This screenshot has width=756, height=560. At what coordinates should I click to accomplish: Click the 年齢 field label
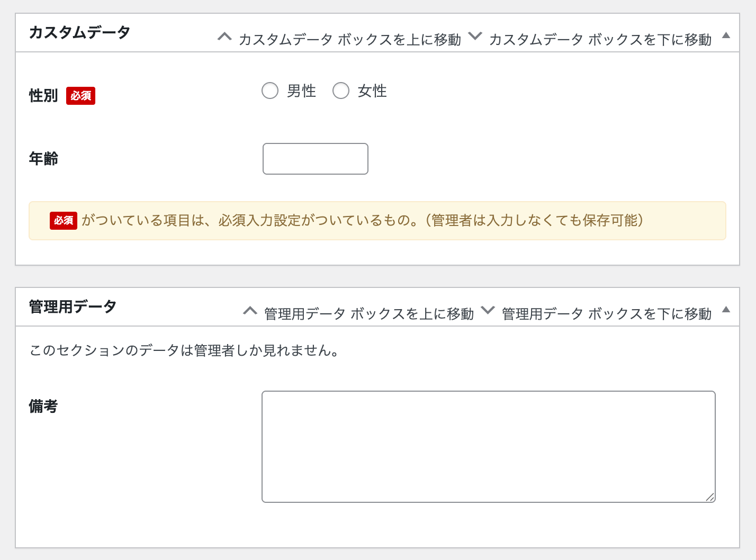point(43,158)
